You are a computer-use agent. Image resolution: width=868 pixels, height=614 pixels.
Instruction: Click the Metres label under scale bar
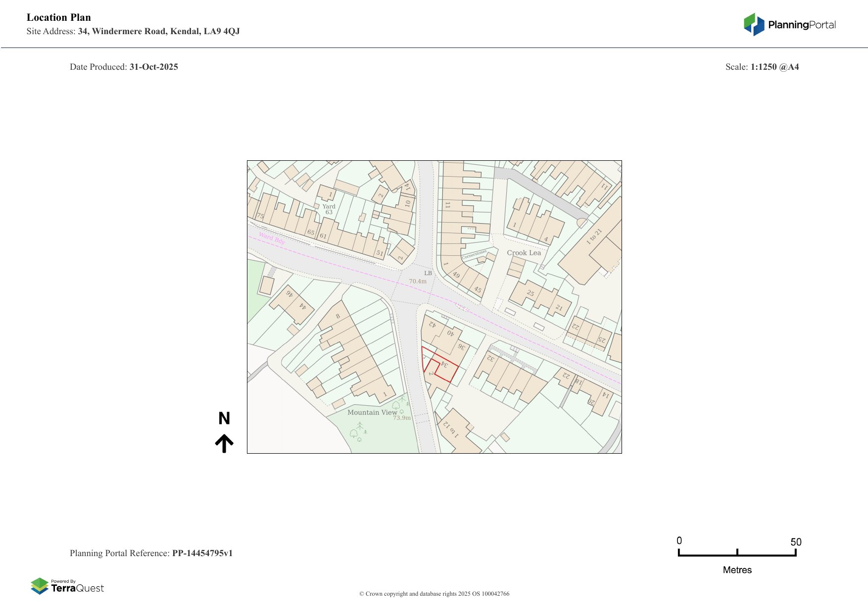737,570
